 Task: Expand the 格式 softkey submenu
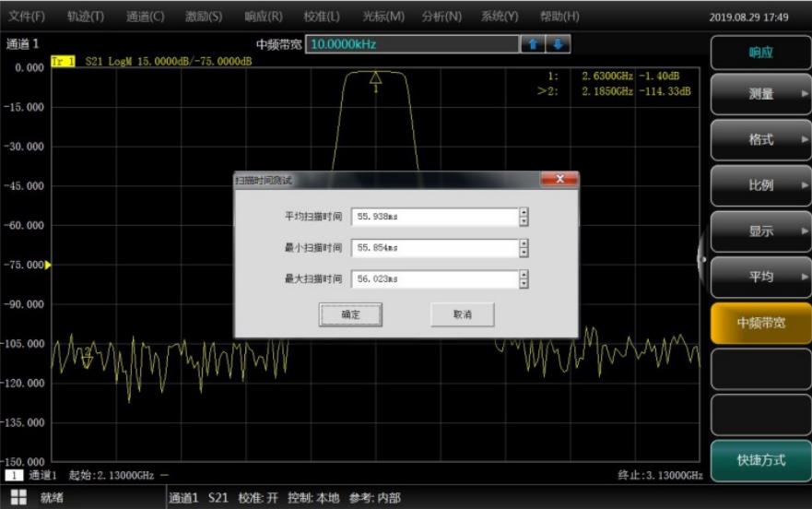tap(760, 140)
